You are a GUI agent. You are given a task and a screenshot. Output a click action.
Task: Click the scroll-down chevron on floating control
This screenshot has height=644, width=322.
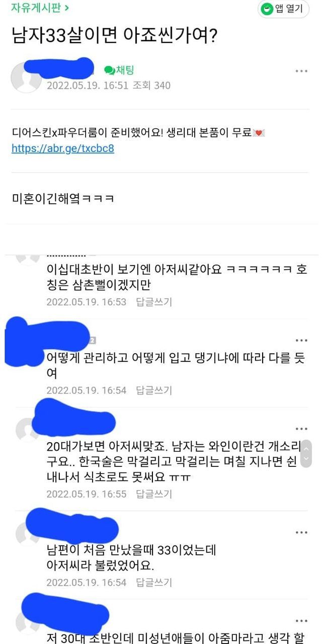pos(306,459)
